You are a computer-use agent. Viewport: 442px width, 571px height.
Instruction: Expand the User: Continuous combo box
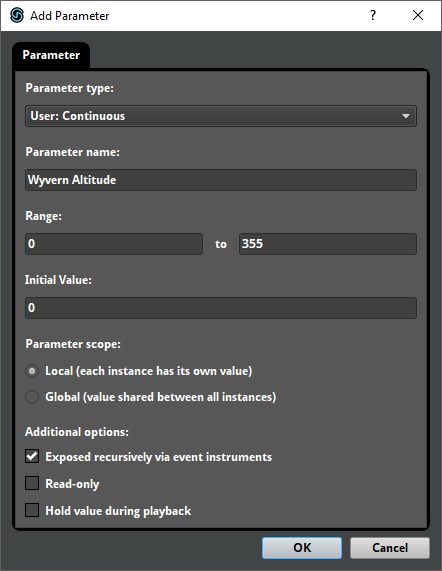point(221,116)
